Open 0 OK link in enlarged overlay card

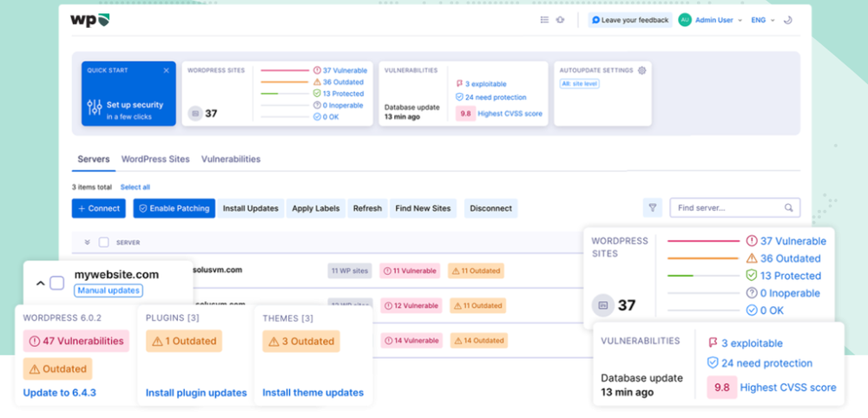[765, 310]
